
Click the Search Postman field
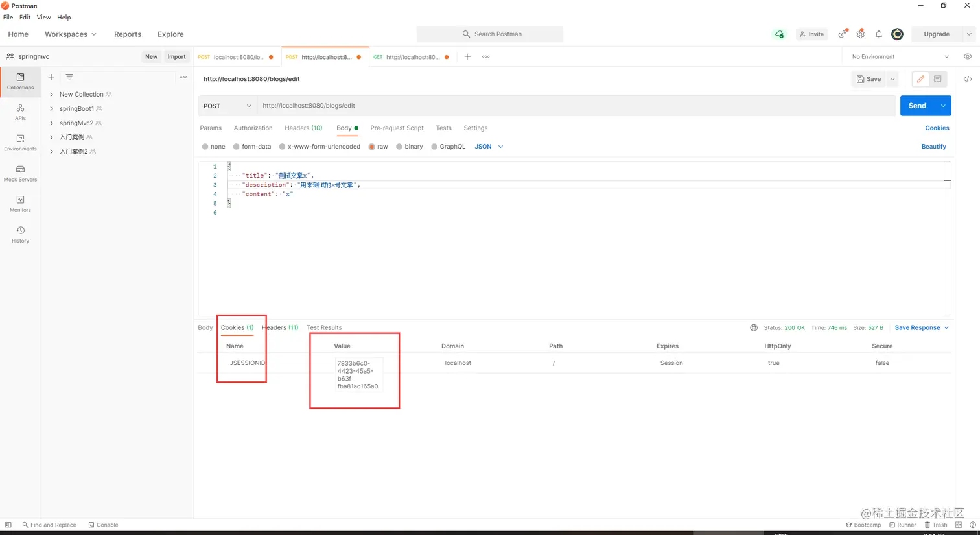click(x=490, y=34)
